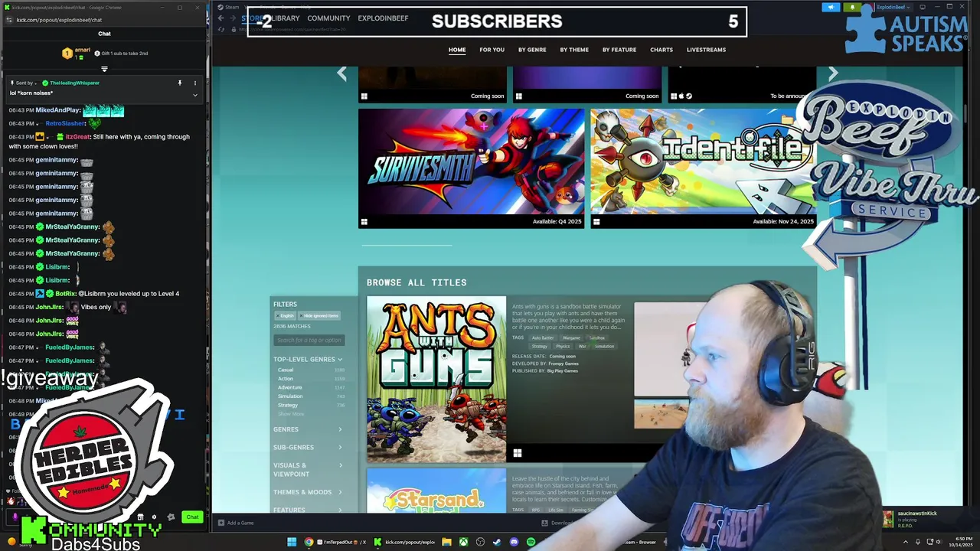980x551 pixels.
Task: Open Xbox app from taskbar
Action: (463, 542)
